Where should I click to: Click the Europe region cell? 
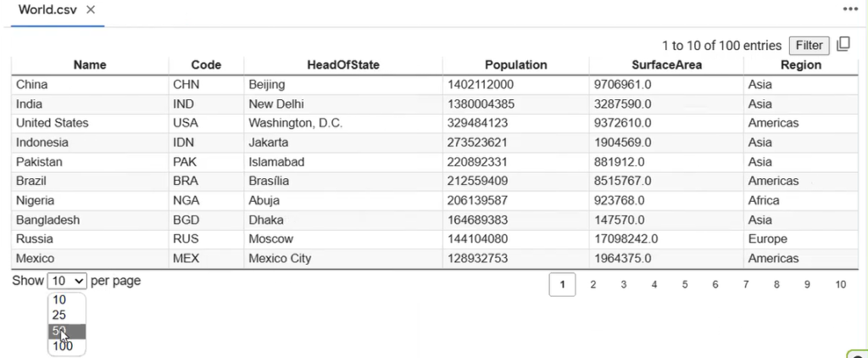pyautogui.click(x=800, y=239)
